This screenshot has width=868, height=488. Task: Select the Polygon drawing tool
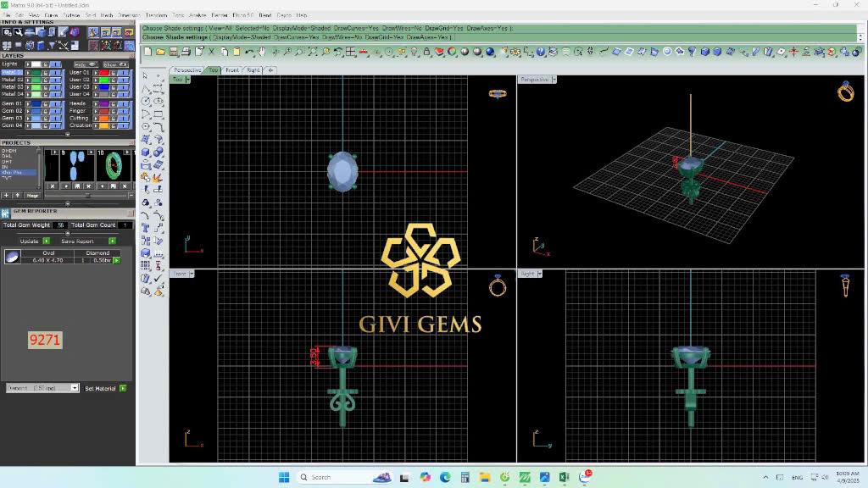(146, 126)
